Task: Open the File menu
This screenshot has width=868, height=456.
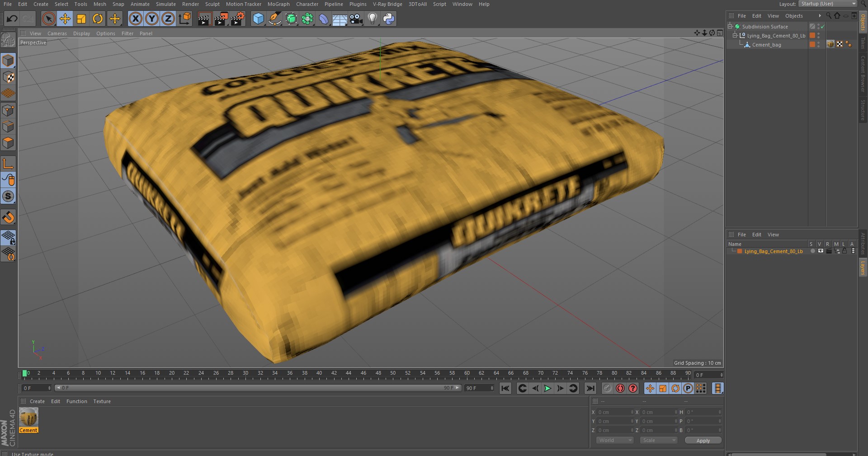Action: click(x=8, y=4)
